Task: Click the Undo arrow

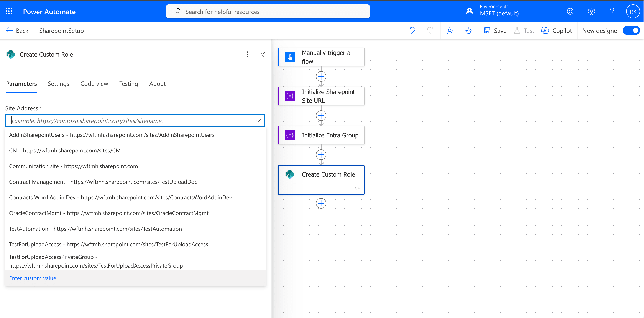Action: coord(412,31)
